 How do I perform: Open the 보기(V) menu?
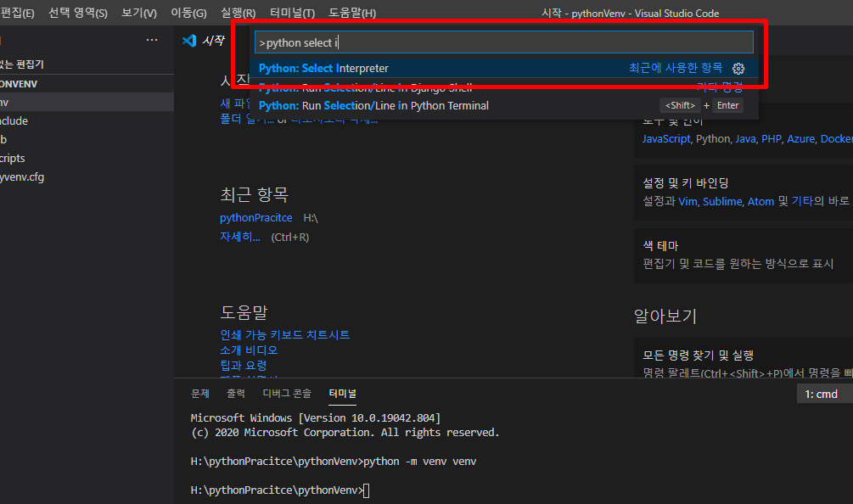(138, 13)
